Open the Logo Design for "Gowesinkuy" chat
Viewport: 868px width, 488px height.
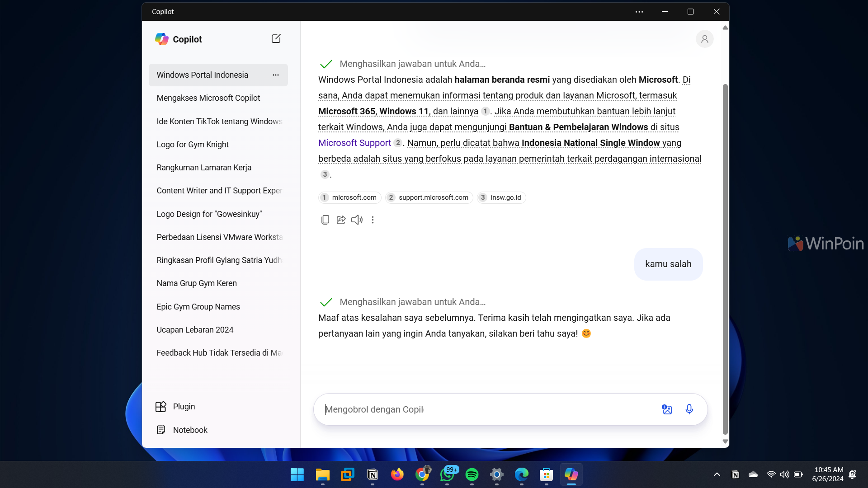218,214
